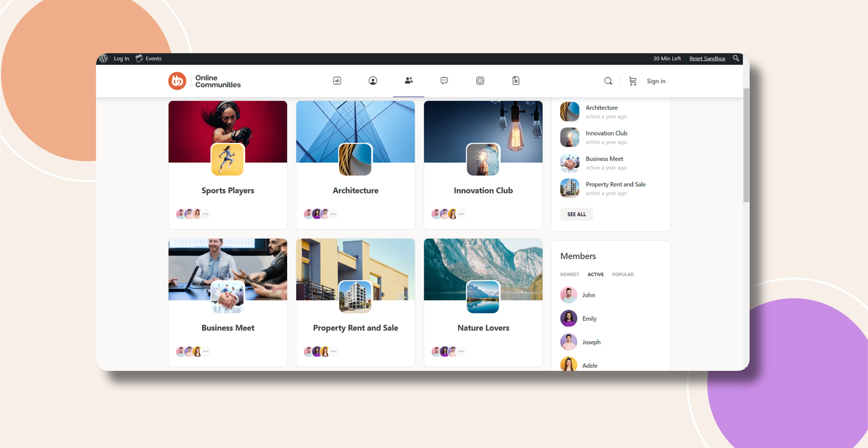Click Joseph's avatar in Members
Image resolution: width=868 pixels, height=448 pixels.
pos(569,342)
